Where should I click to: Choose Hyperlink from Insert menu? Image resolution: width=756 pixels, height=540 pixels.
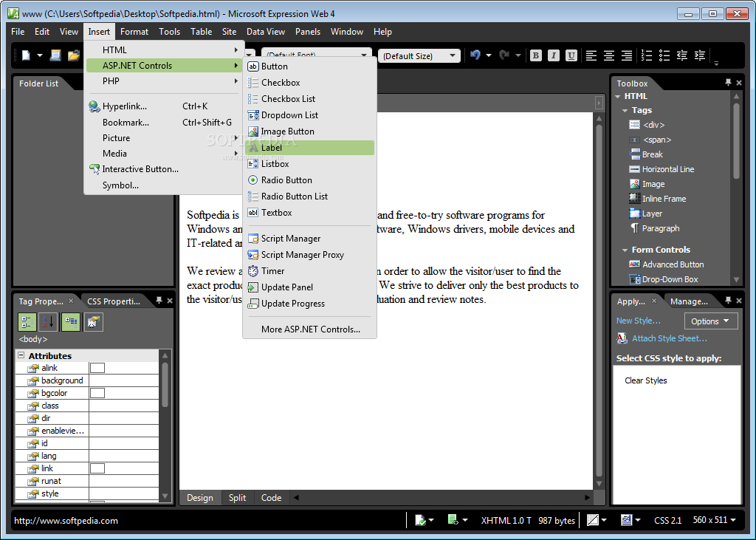163,106
